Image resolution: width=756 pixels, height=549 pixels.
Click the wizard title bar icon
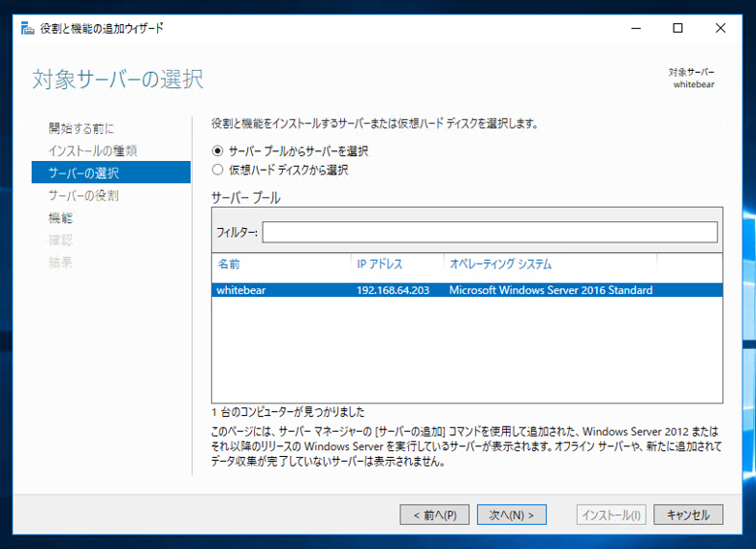pyautogui.click(x=27, y=28)
